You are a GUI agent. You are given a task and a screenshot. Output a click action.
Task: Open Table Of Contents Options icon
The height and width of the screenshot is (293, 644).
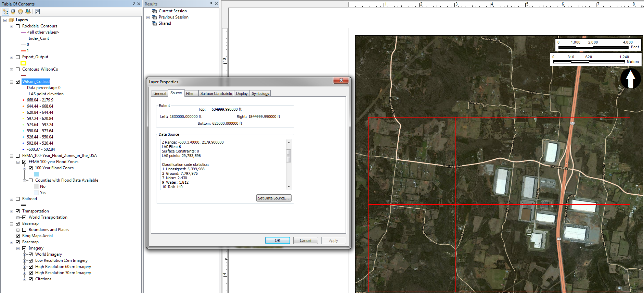37,12
